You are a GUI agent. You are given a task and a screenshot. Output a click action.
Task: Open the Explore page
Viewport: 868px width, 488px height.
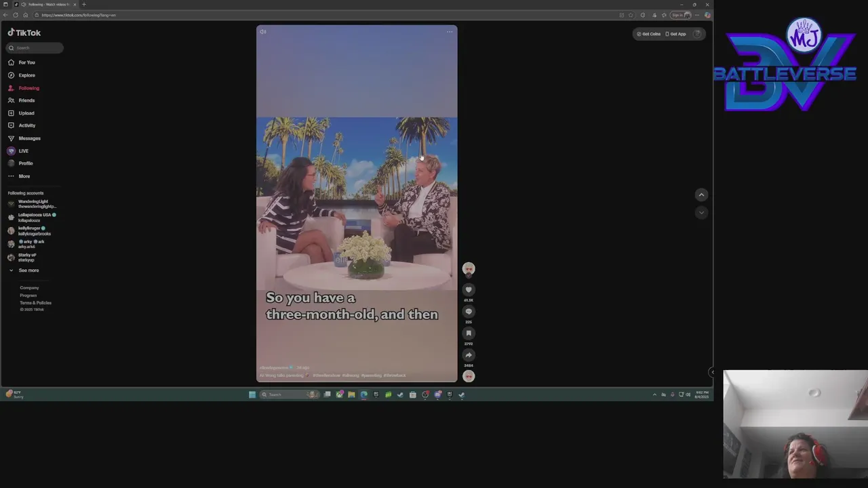pos(22,75)
